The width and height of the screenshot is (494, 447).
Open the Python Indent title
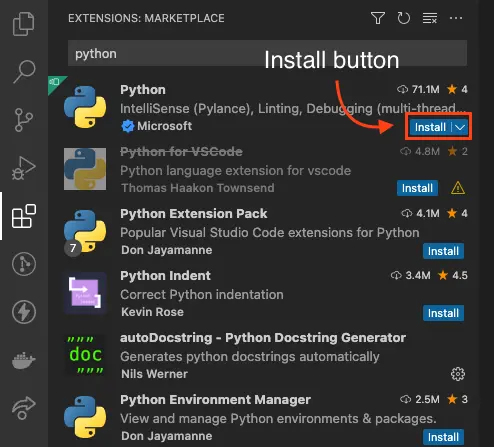tap(165, 276)
